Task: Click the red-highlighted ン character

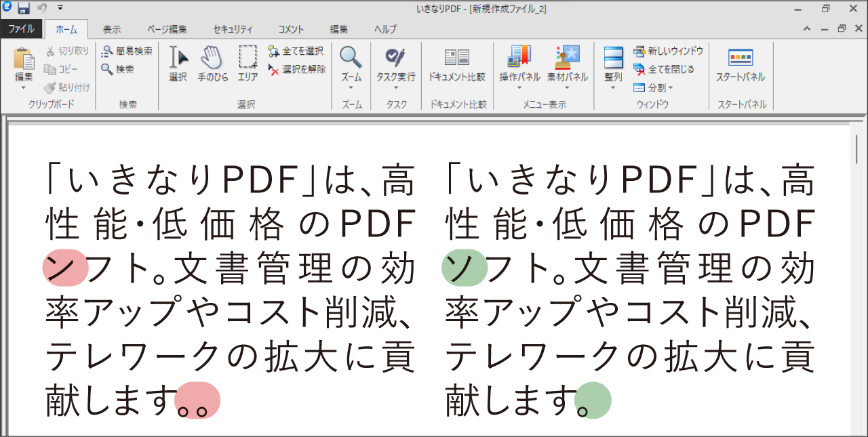Action: (64, 268)
